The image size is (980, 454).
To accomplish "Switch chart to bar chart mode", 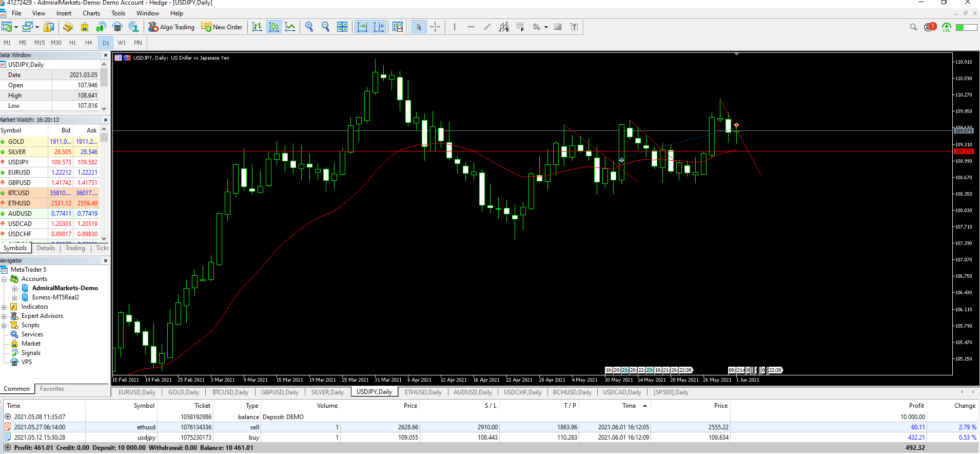I will tap(257, 27).
